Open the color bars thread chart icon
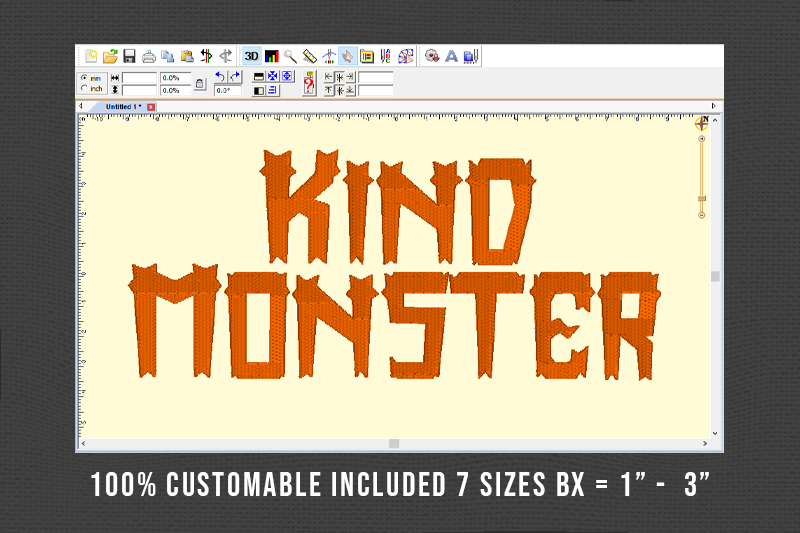The height and width of the screenshot is (533, 800). click(x=271, y=56)
